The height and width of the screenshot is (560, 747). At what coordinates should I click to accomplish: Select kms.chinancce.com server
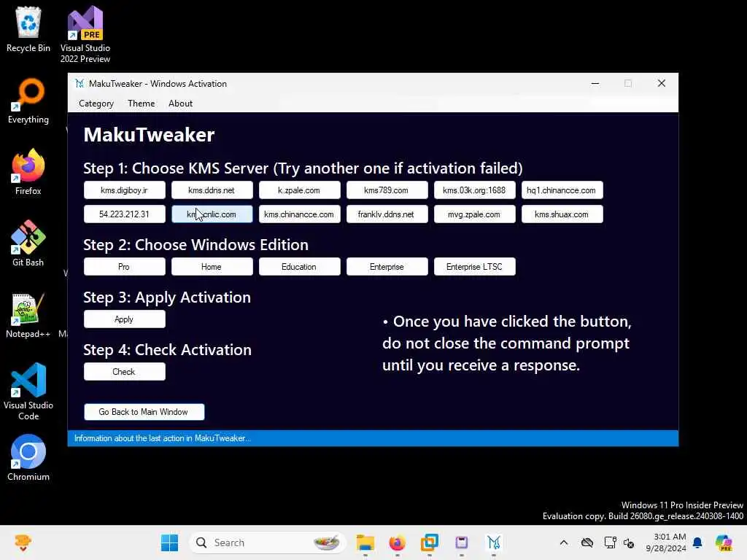click(299, 214)
